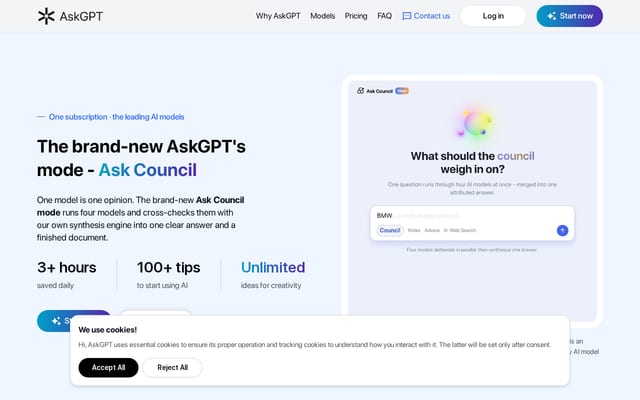Click the Ask Council label in panel
This screenshot has width=640, height=400.
(379, 91)
